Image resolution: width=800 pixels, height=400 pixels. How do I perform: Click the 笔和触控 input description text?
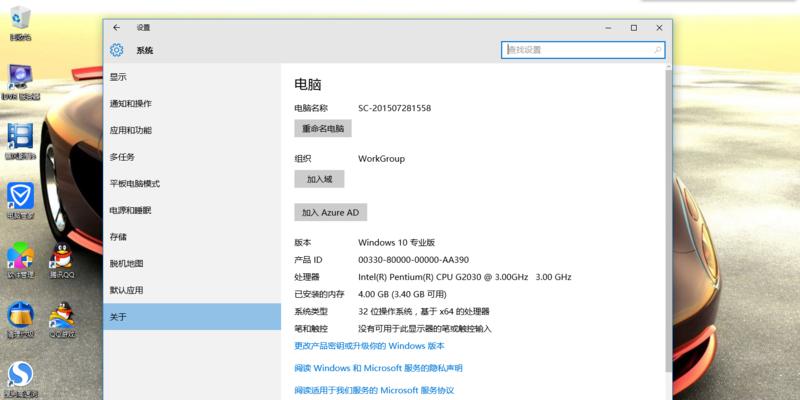click(424, 329)
